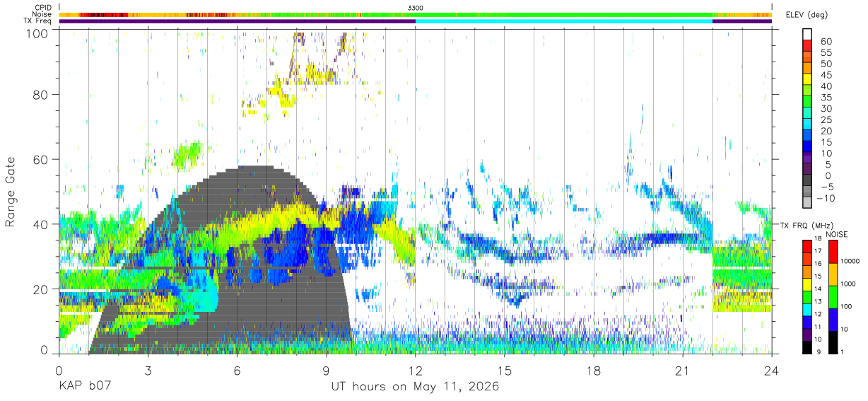Click the 'TX FRQ (MHz)' legend title

click(805, 225)
